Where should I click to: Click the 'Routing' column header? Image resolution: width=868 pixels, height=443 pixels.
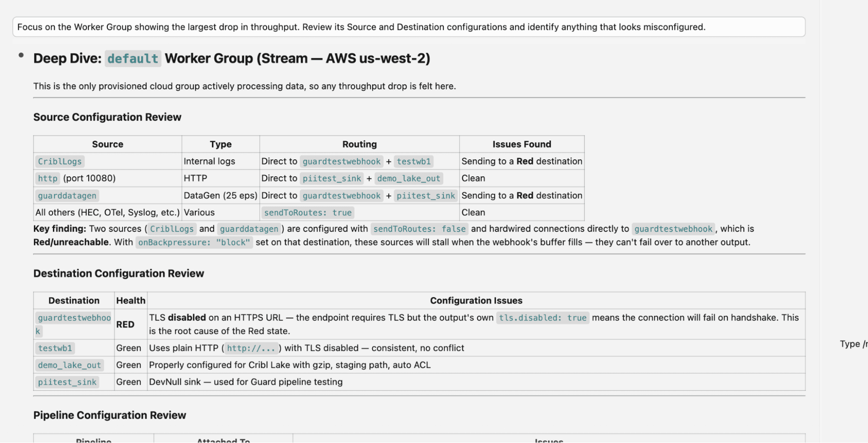(x=360, y=144)
